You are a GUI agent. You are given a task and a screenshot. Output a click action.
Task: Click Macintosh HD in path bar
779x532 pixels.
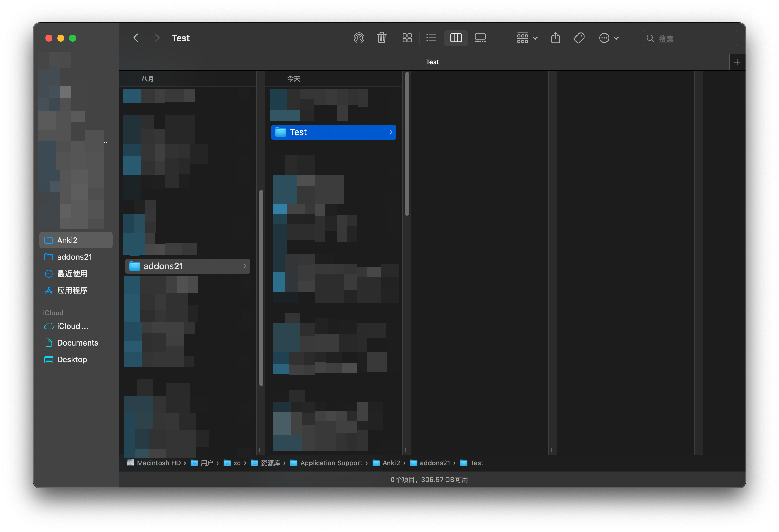click(x=158, y=463)
